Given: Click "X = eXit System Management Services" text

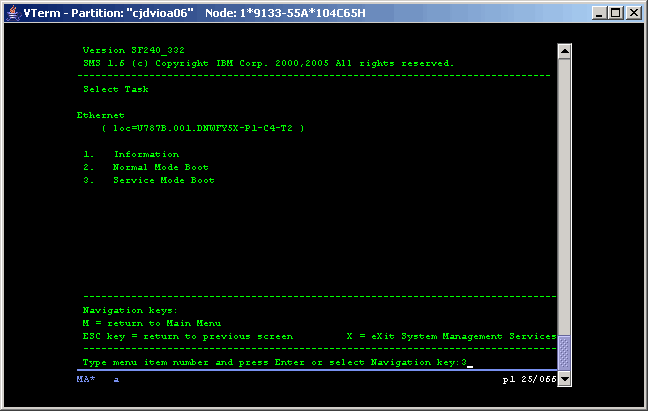Looking at the screenshot, I should (450, 336).
